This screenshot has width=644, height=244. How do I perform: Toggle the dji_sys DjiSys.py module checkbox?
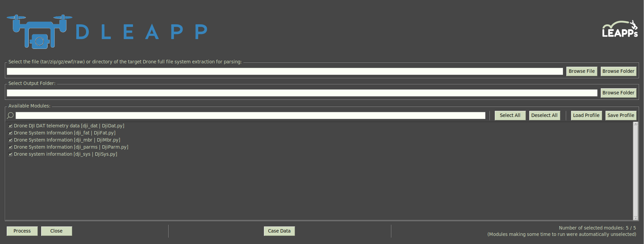[10, 154]
